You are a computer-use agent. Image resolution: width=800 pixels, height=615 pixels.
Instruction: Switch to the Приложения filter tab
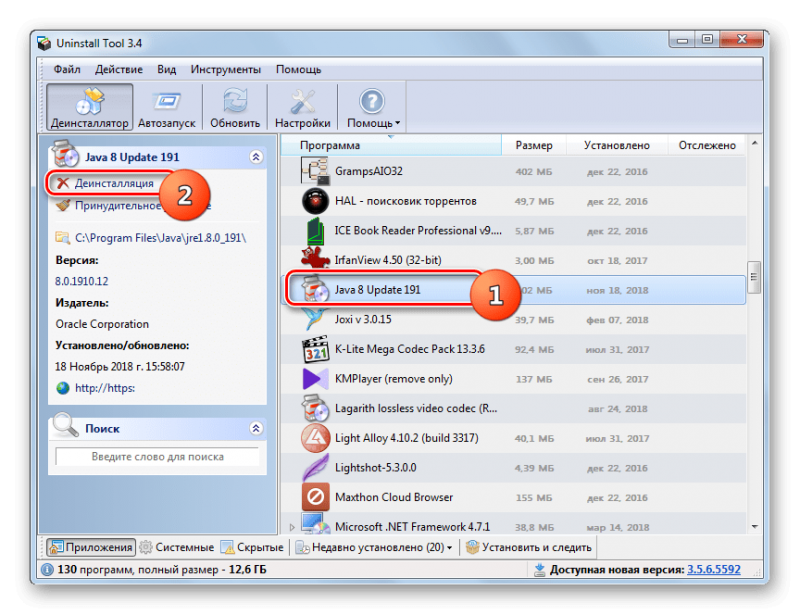[91, 547]
